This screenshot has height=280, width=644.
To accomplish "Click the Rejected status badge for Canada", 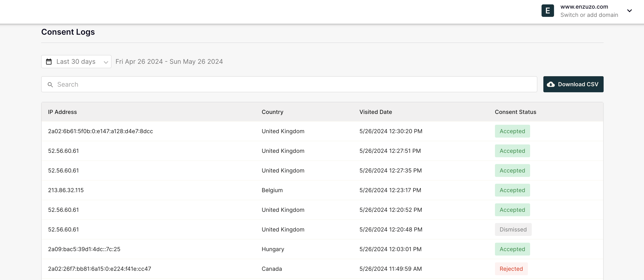I will [511, 269].
